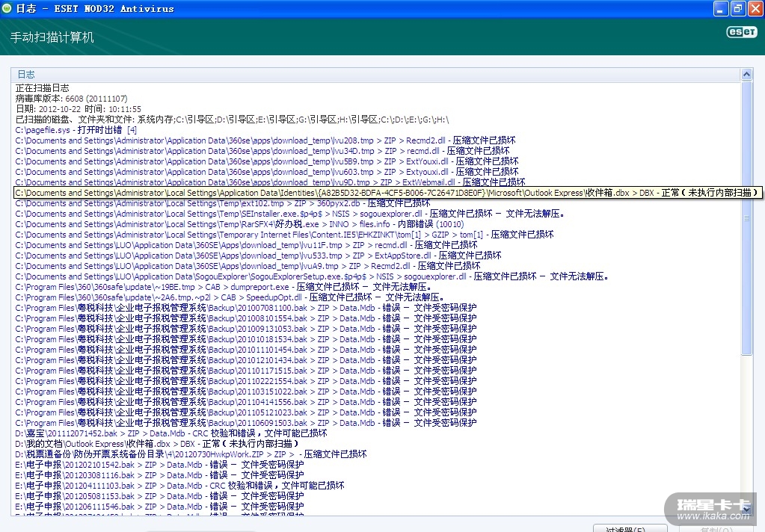Select the Backup\201009131053.bak entry
The width and height of the screenshot is (765, 532).
pyautogui.click(x=245, y=330)
